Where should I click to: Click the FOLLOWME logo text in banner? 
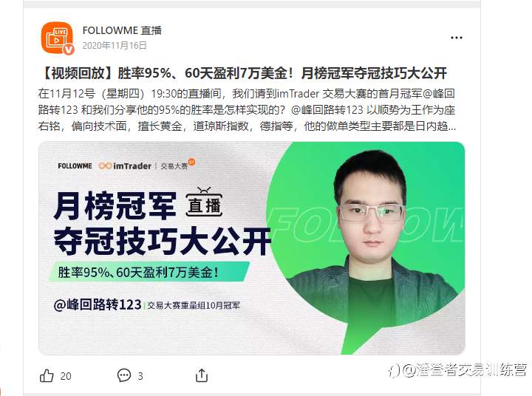[75, 166]
